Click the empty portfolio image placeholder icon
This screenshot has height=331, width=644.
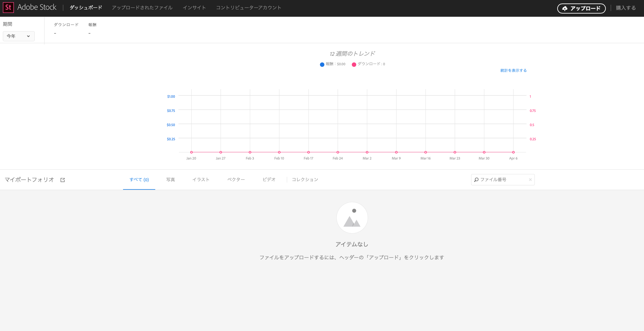[352, 218]
